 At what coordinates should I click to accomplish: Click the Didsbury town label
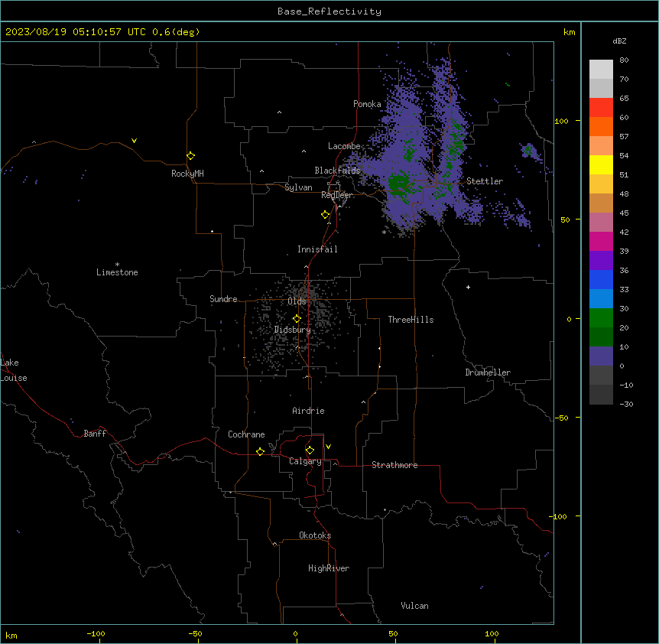point(293,330)
